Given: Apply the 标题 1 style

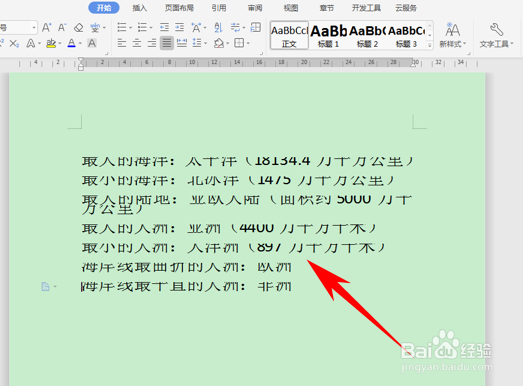Looking at the screenshot, I should [x=329, y=35].
